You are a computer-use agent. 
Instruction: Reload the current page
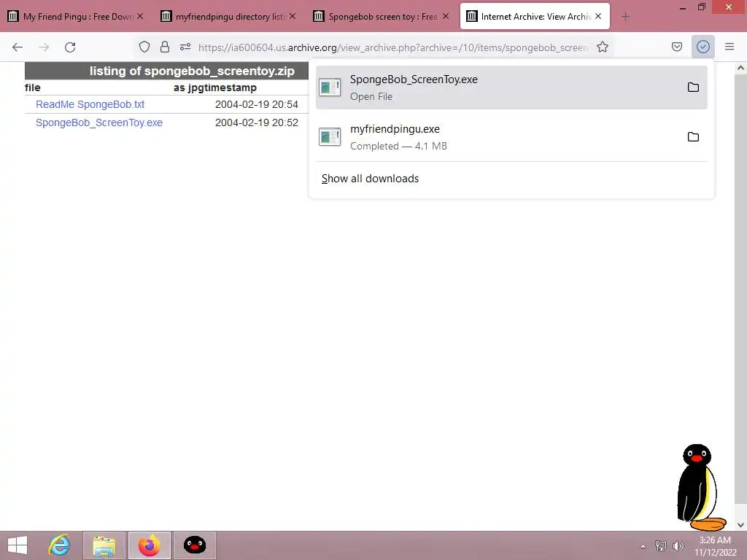(70, 47)
